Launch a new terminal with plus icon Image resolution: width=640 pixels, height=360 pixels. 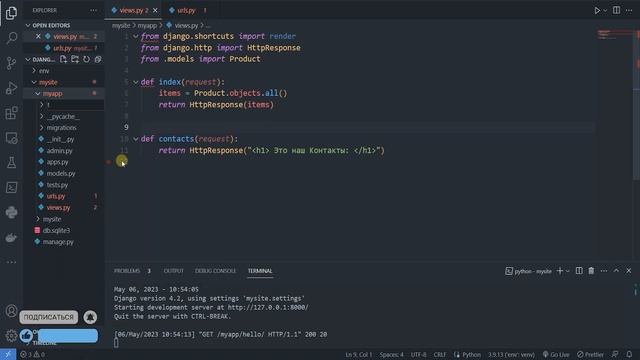560,271
